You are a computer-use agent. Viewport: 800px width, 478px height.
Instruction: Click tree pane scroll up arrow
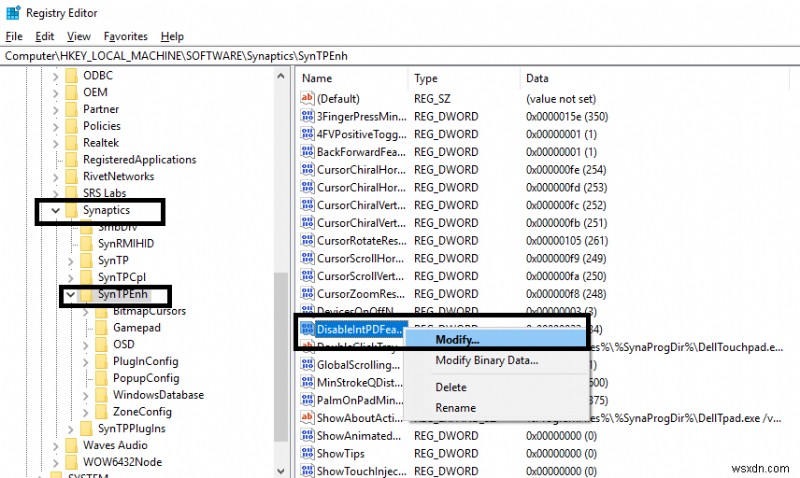pos(281,76)
